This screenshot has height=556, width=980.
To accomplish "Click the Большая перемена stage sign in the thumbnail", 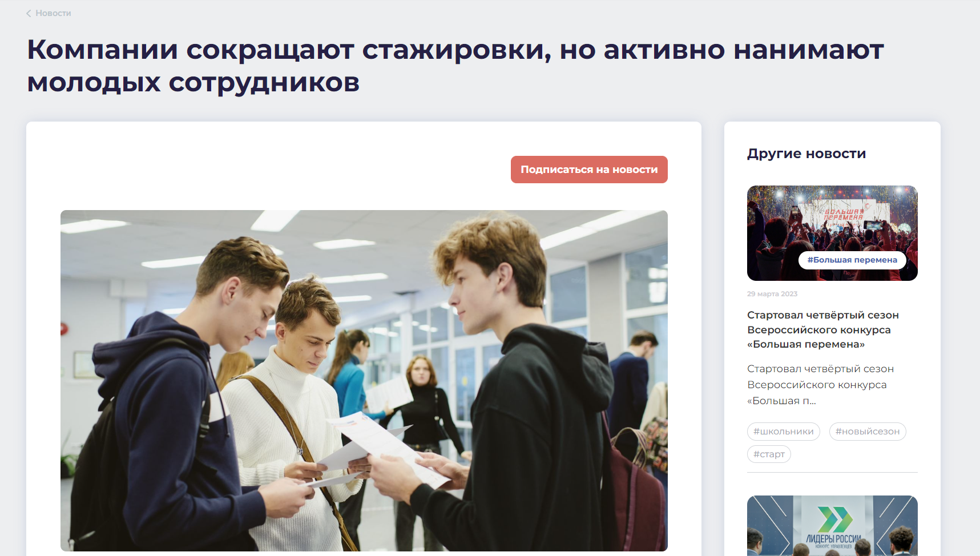I will pos(844,214).
